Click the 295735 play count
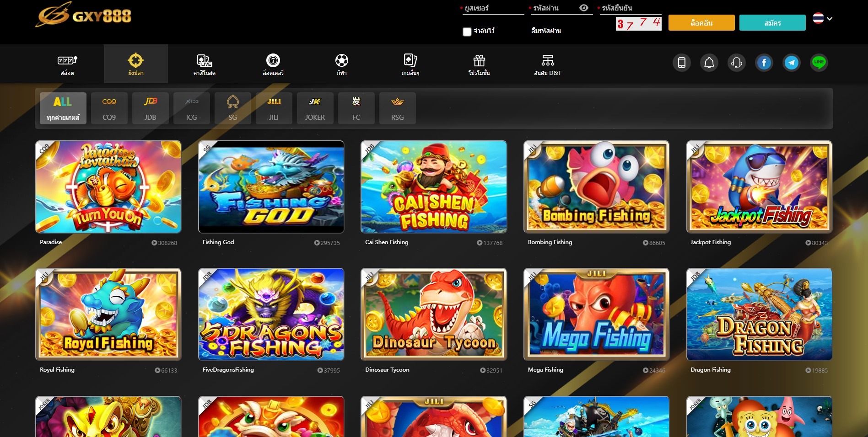The image size is (868, 437). (x=327, y=243)
